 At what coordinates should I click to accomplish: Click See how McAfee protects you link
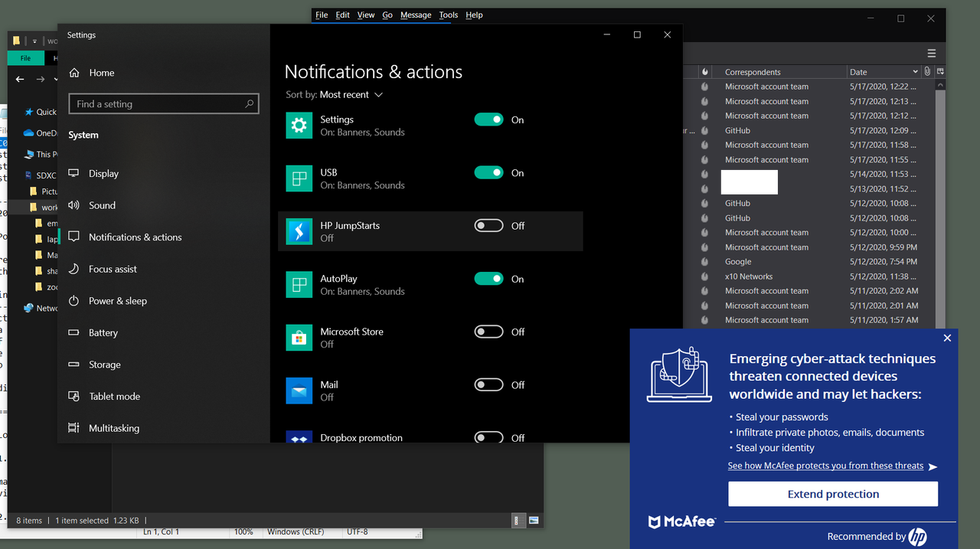coord(825,466)
